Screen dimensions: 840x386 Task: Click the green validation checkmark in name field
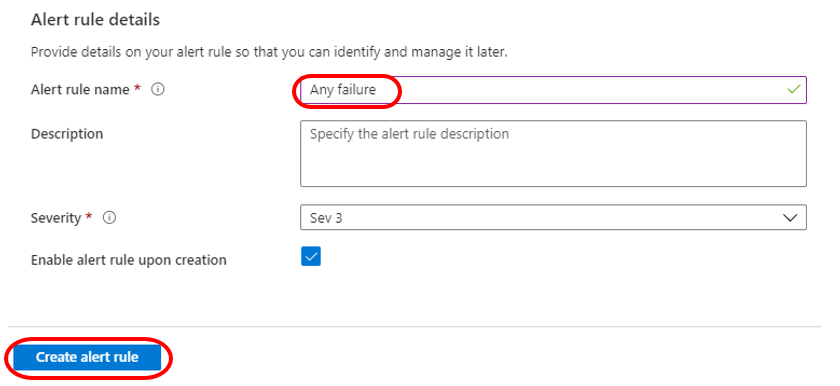click(x=793, y=89)
